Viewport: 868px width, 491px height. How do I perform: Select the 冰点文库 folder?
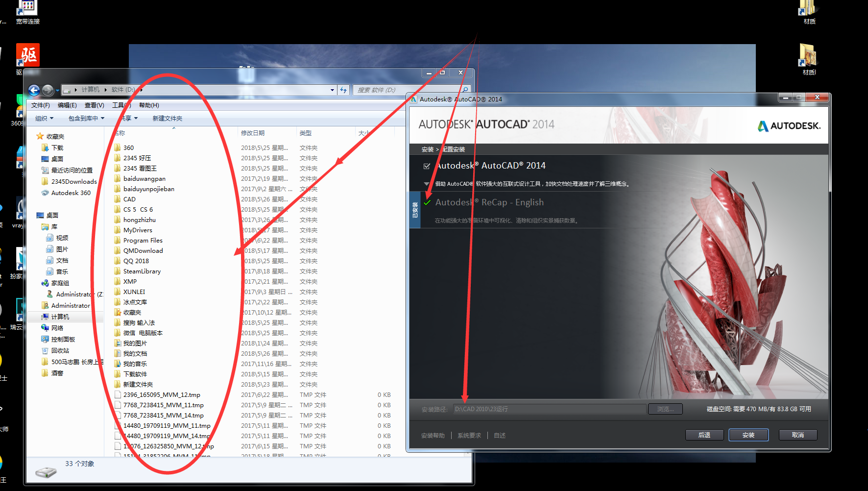tap(135, 302)
